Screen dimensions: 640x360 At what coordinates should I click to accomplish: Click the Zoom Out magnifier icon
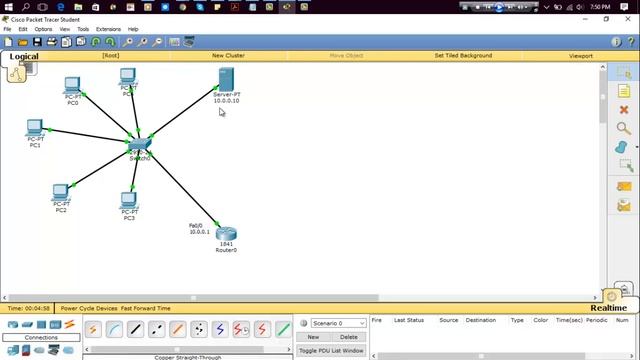[157, 42]
